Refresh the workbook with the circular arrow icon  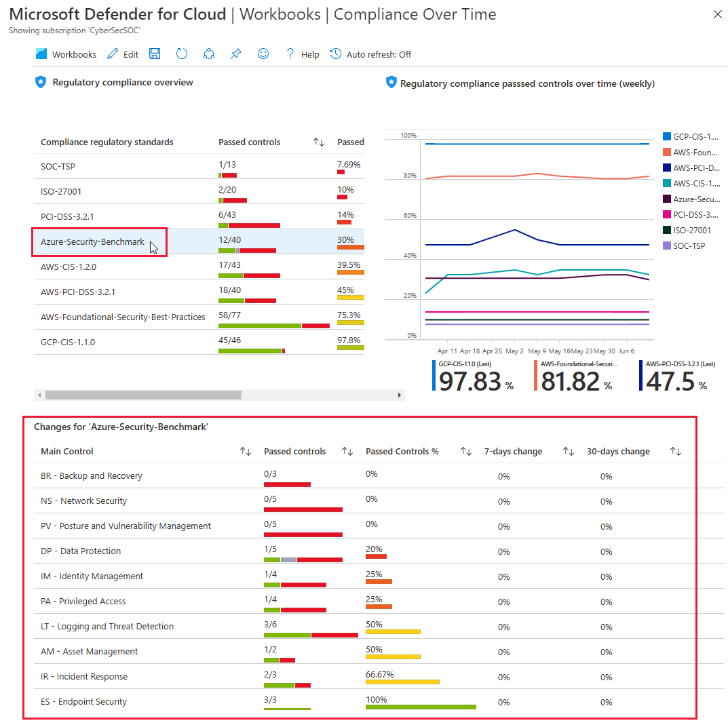click(181, 54)
